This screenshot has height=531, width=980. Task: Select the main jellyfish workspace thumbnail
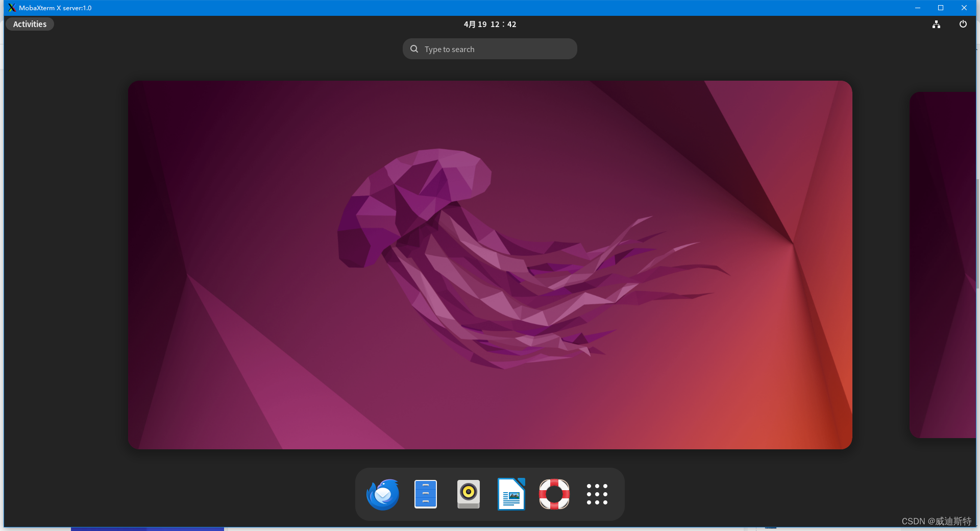pos(490,265)
